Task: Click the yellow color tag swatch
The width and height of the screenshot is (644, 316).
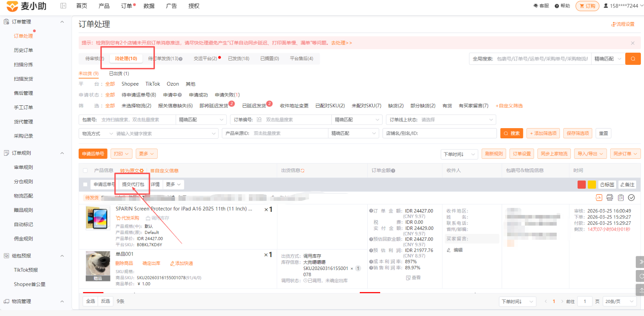Action: 592,185
